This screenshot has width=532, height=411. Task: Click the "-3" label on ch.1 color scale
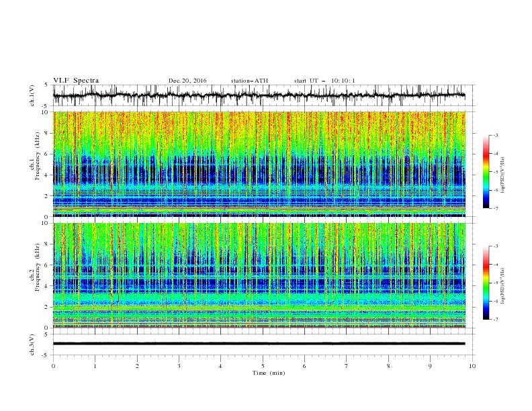(496, 135)
